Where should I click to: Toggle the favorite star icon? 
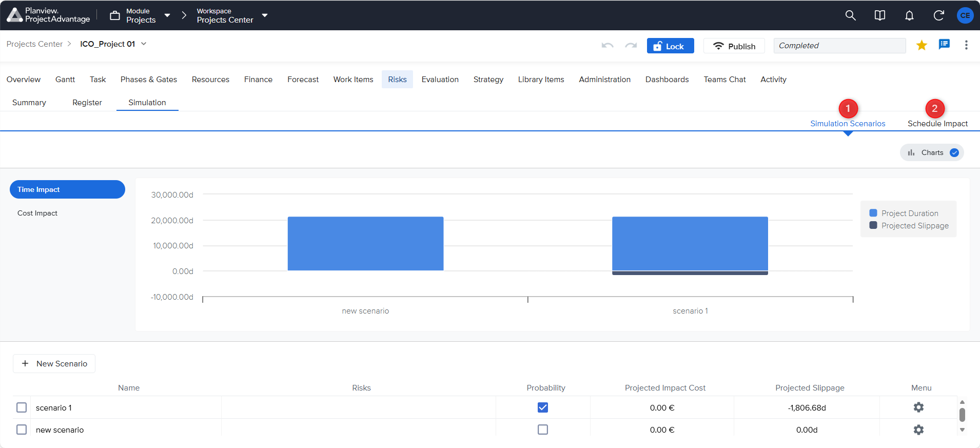(x=922, y=45)
